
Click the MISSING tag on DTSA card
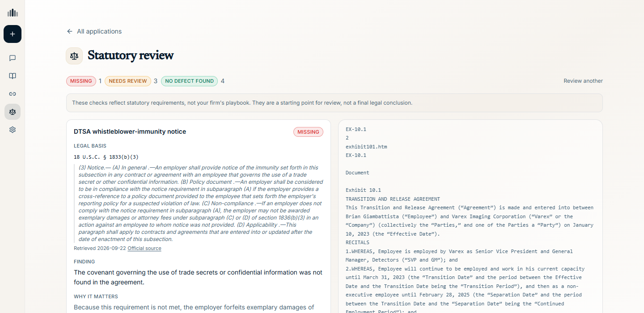pos(308,132)
